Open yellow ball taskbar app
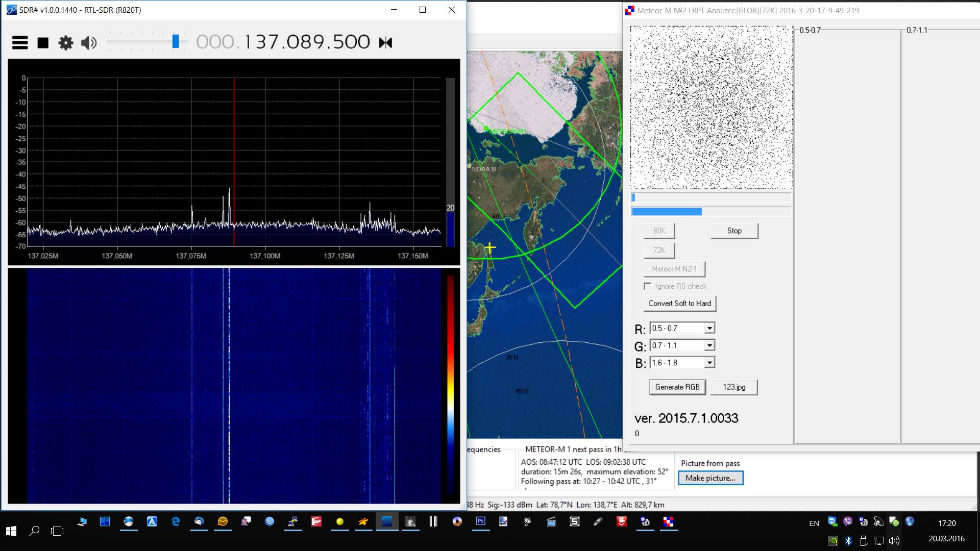This screenshot has width=980, height=551. tap(339, 521)
